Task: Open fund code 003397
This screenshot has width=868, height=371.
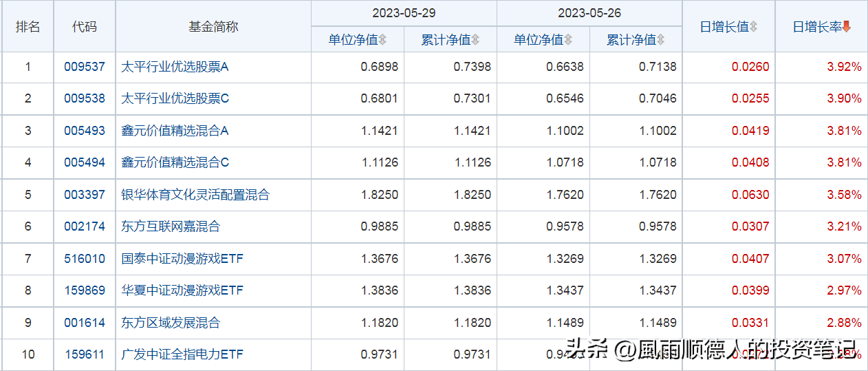Action: point(85,195)
